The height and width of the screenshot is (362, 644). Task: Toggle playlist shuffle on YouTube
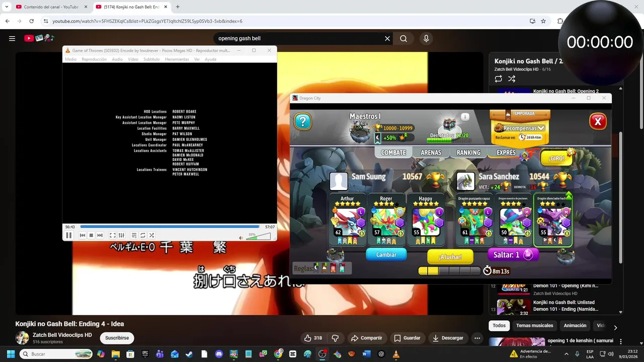point(512,79)
